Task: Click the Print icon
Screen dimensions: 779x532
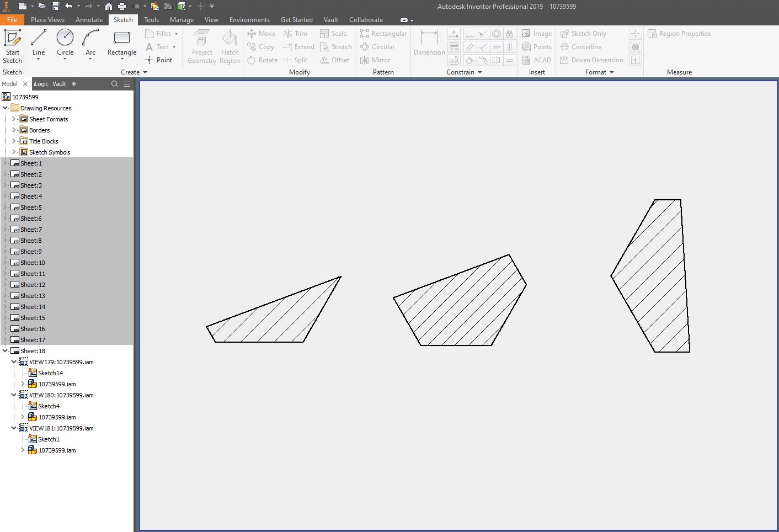Action: [122, 6]
